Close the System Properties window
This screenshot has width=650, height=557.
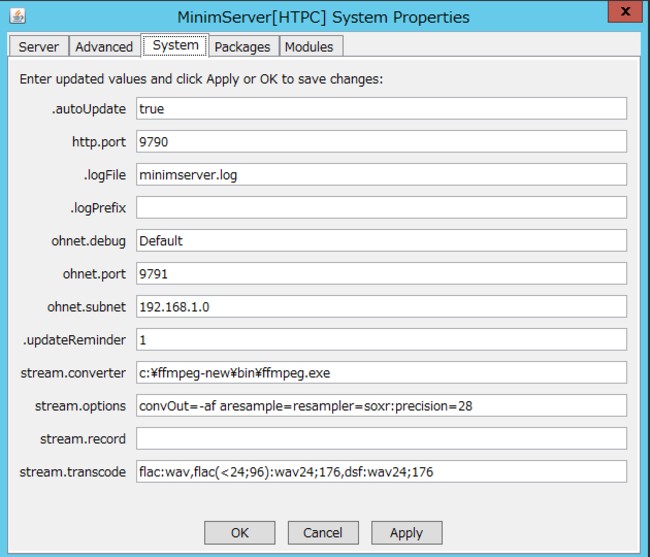(625, 12)
